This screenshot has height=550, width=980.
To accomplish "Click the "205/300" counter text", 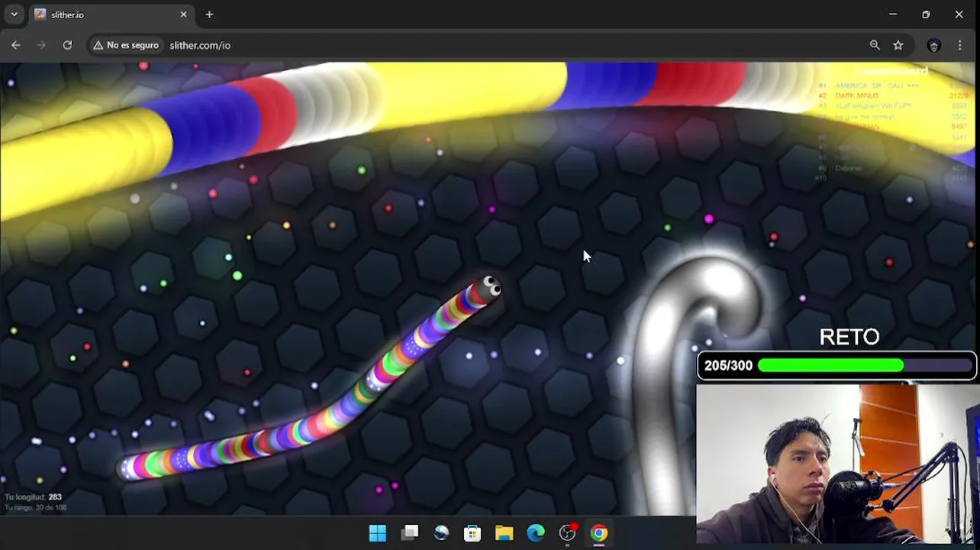I will (x=728, y=366).
